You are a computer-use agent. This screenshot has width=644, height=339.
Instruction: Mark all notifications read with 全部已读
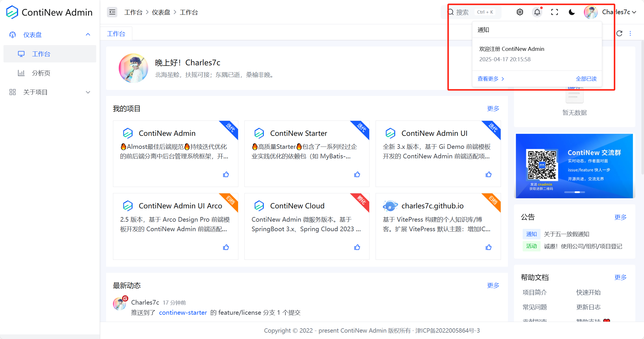point(586,79)
